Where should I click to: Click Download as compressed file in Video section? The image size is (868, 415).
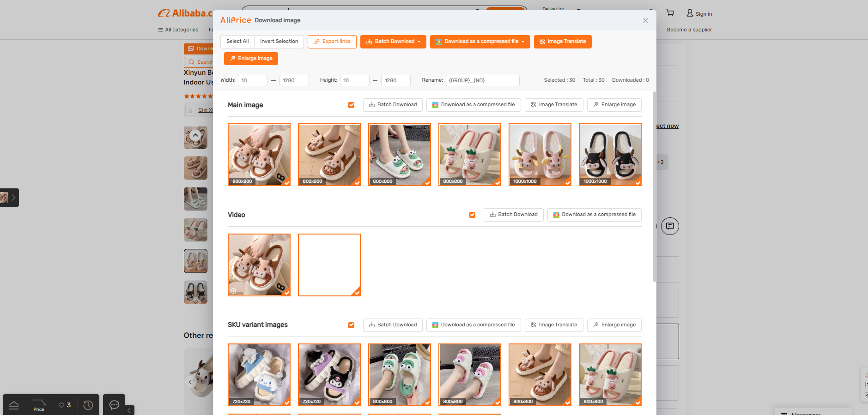coord(595,215)
